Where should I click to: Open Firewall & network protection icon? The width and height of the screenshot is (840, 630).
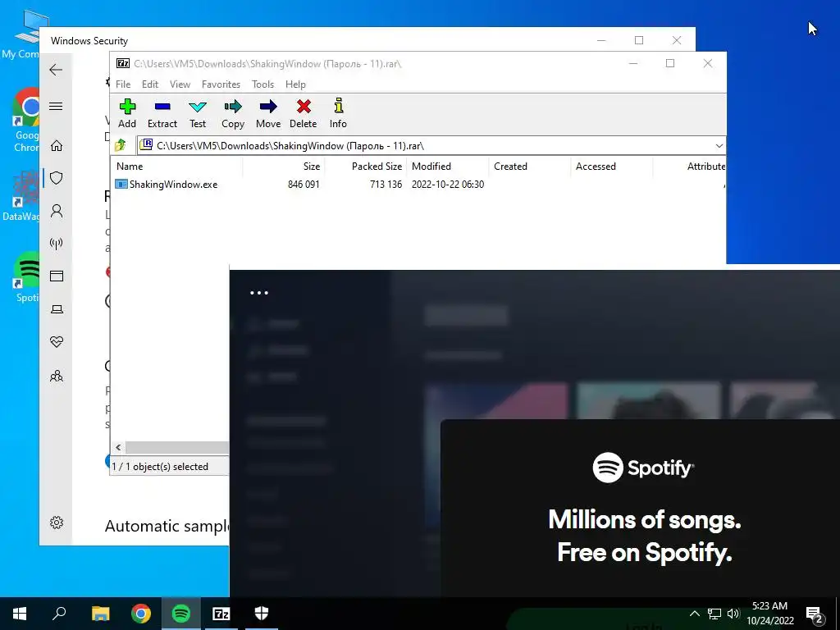(x=57, y=244)
